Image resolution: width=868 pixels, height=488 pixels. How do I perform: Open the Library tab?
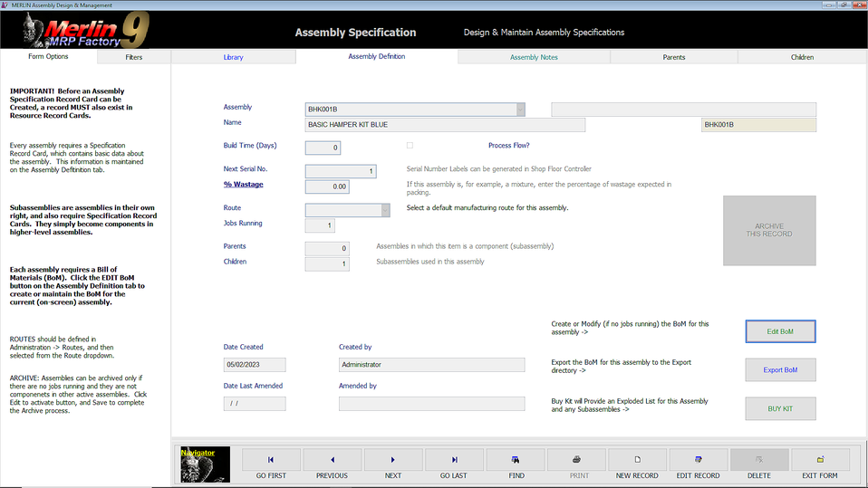(233, 57)
